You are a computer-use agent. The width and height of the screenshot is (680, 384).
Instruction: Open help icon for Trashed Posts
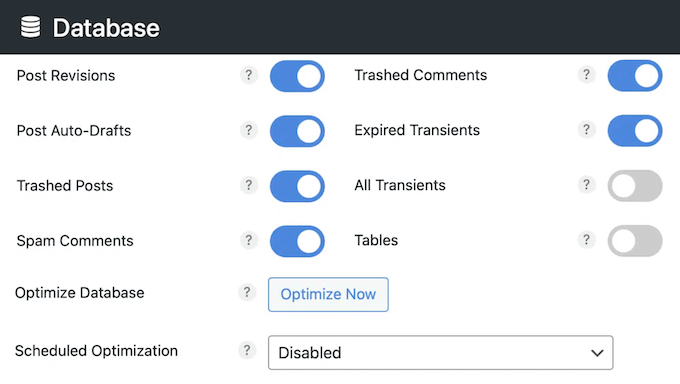click(x=249, y=185)
